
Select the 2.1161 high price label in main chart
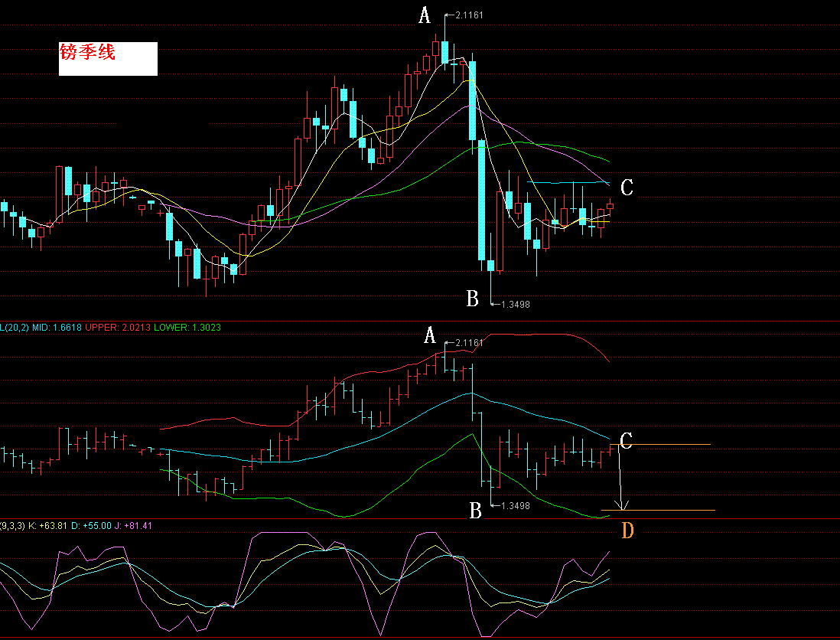[x=469, y=15]
